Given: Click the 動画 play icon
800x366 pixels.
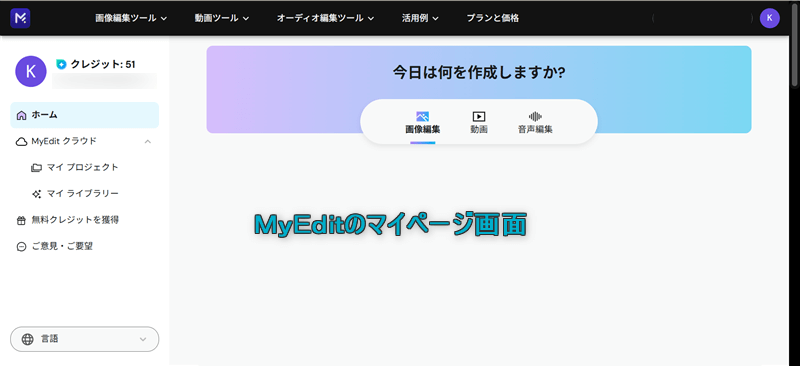Looking at the screenshot, I should (479, 116).
